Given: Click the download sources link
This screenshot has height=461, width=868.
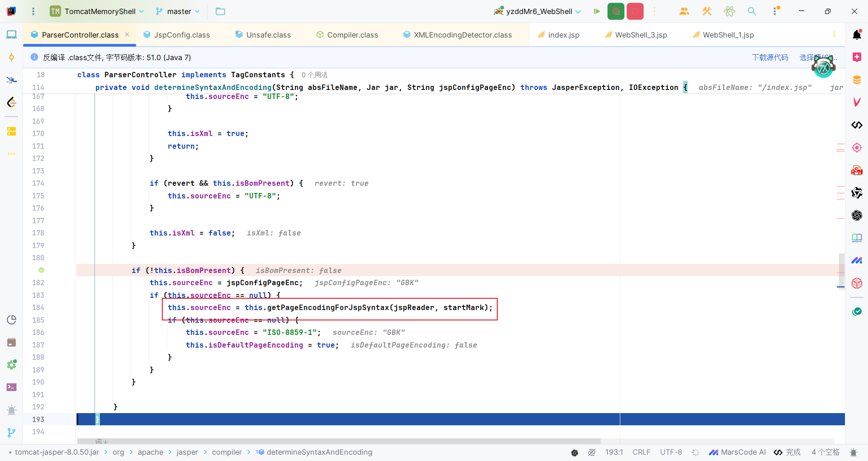Looking at the screenshot, I should tap(770, 57).
